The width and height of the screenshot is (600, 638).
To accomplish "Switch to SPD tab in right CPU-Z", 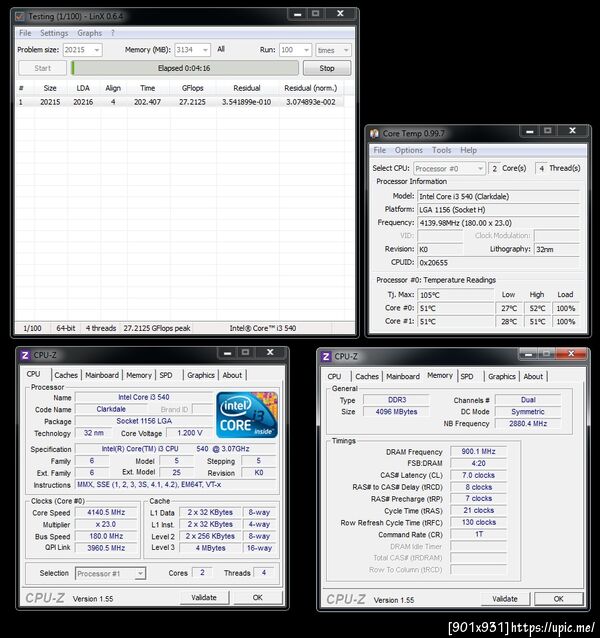I will click(x=467, y=376).
